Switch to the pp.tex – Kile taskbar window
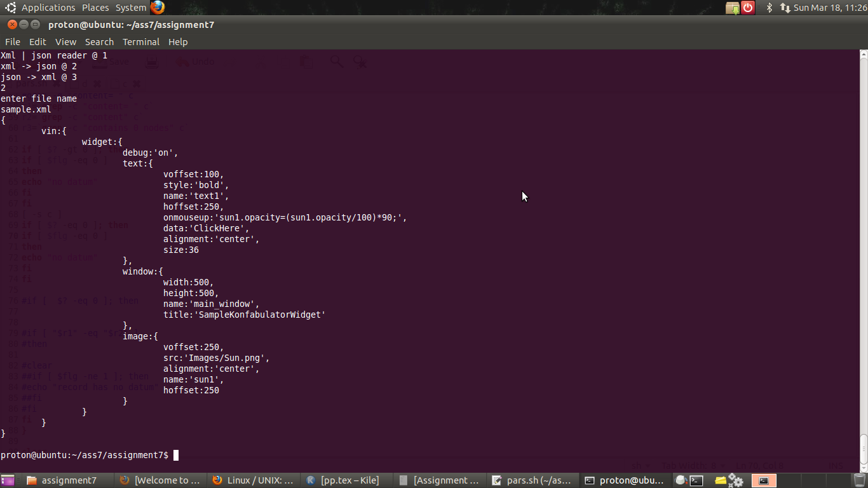The width and height of the screenshot is (868, 488). [x=347, y=480]
